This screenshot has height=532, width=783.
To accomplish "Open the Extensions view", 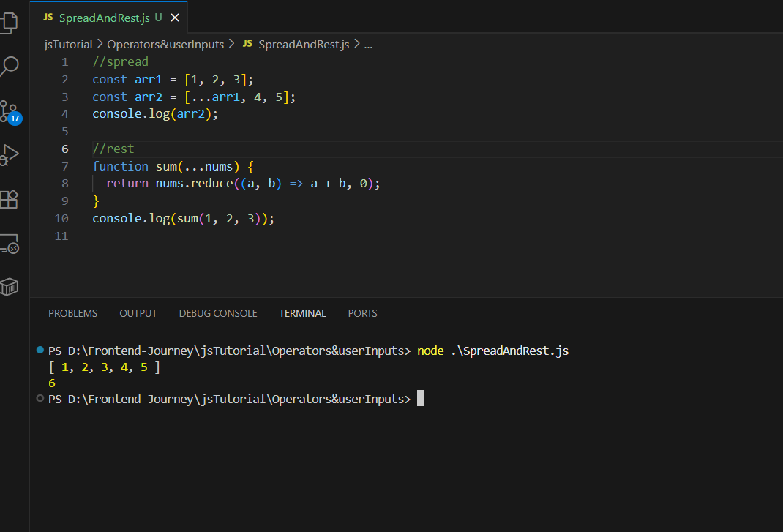I will (x=9, y=199).
